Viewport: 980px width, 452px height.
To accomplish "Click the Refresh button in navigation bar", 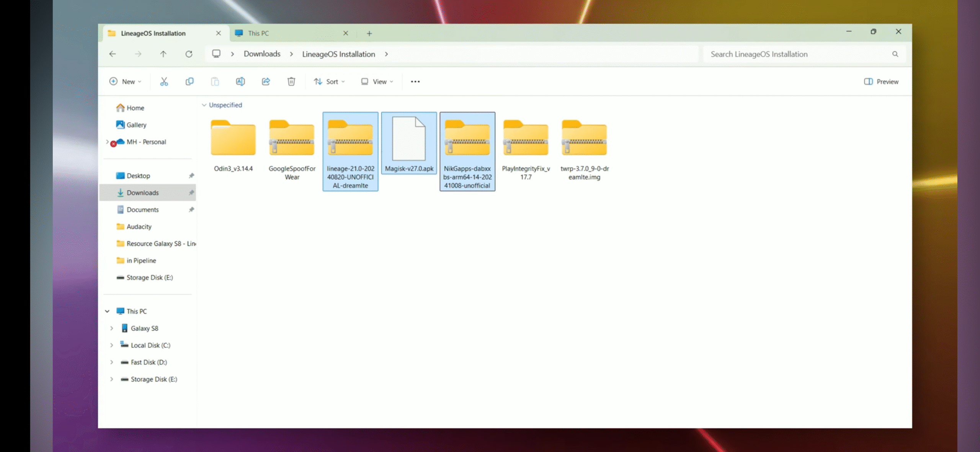I will coord(189,54).
